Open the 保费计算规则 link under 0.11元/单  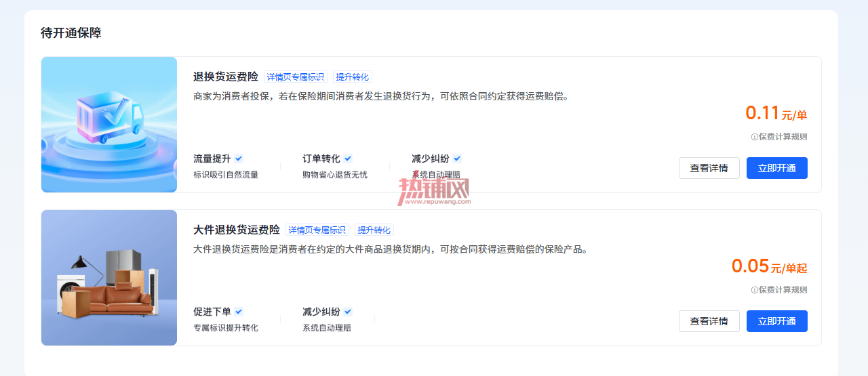click(783, 137)
